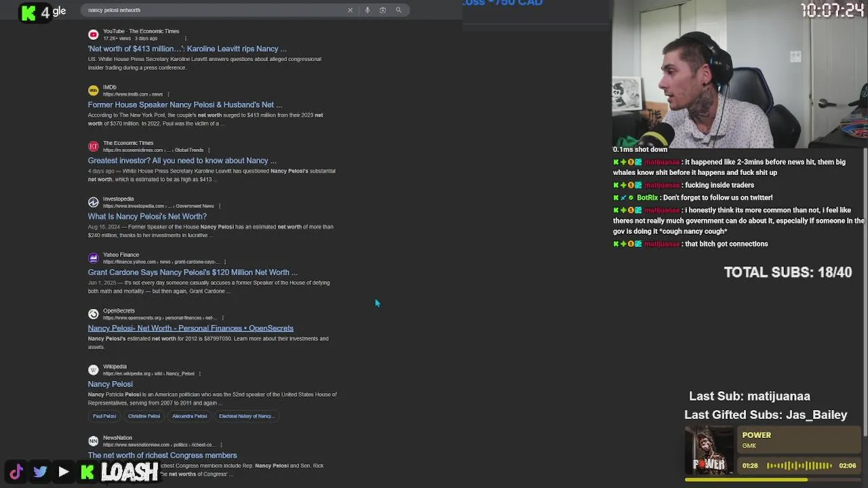Click the OpenSecrets source name
Viewport: 868px width, 488px height.
point(119,311)
